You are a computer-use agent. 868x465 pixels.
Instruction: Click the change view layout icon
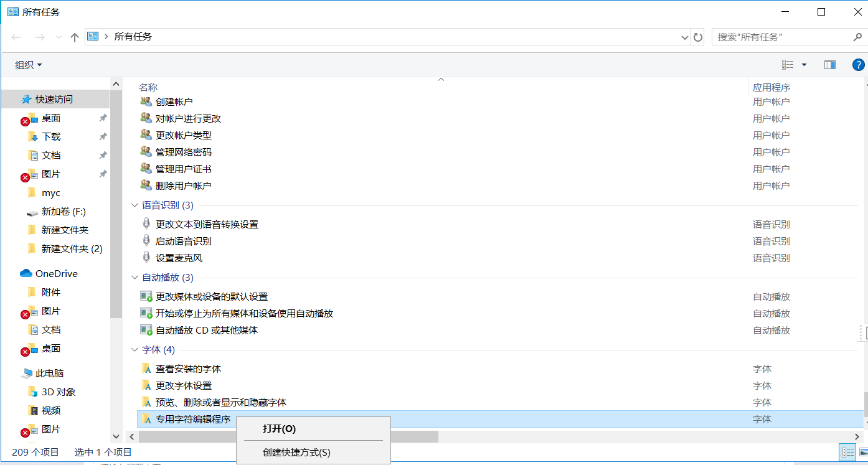[788, 65]
